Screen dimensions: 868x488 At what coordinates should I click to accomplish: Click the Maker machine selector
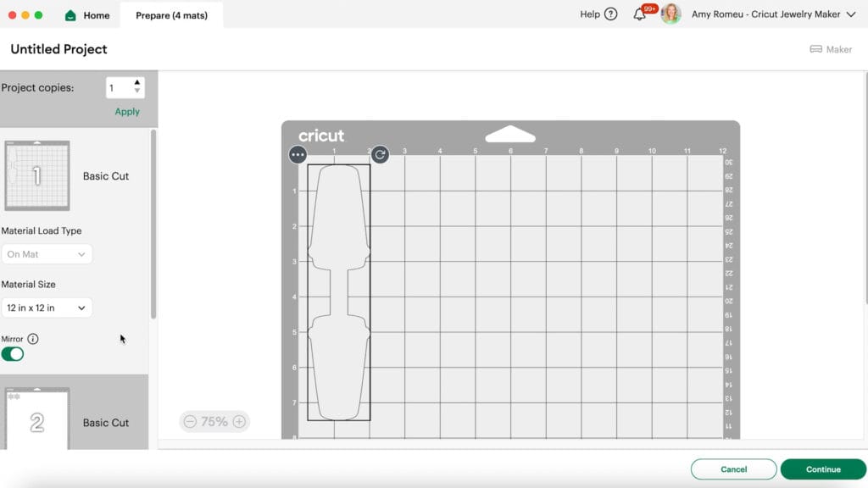[831, 49]
